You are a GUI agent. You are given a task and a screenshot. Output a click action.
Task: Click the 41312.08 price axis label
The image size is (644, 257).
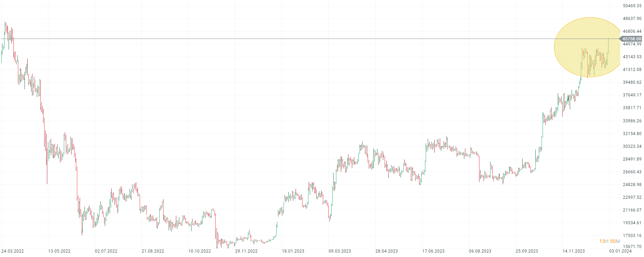(x=632, y=70)
